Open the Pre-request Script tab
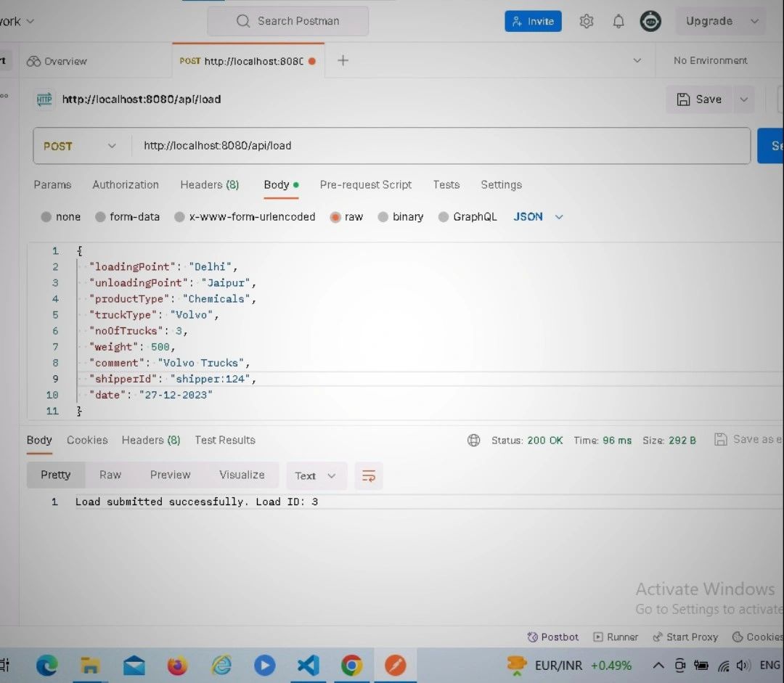 tap(365, 185)
